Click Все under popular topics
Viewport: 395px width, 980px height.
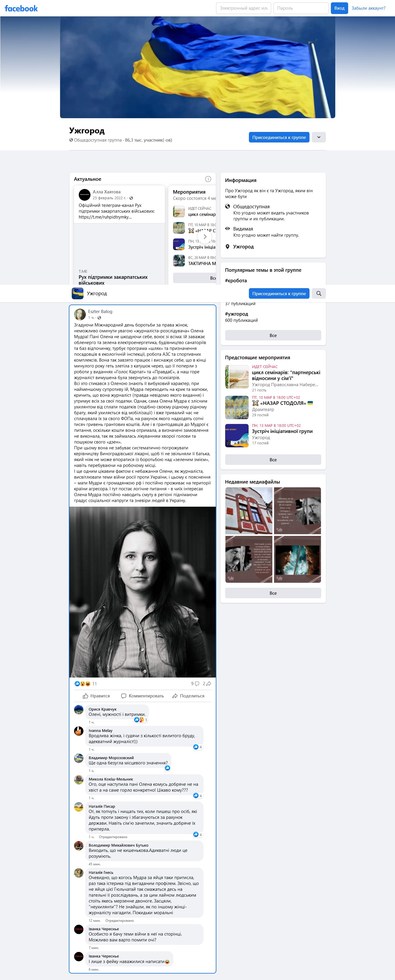coord(273,335)
